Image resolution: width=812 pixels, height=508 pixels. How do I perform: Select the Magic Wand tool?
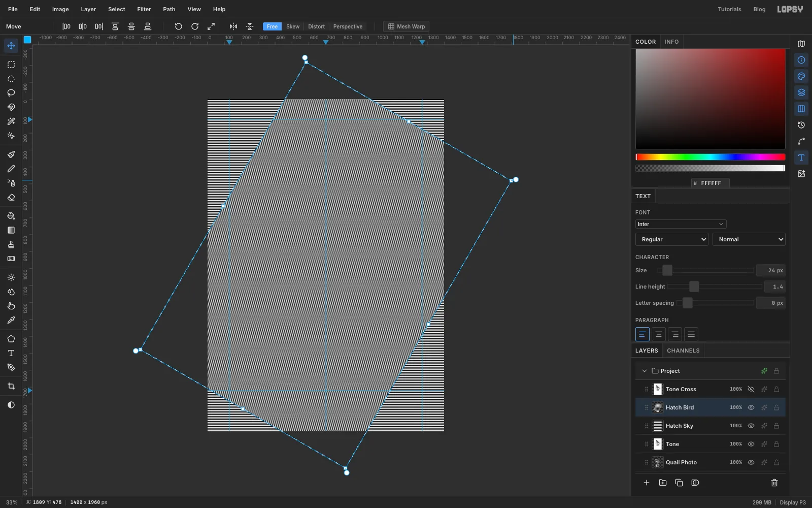pyautogui.click(x=11, y=121)
